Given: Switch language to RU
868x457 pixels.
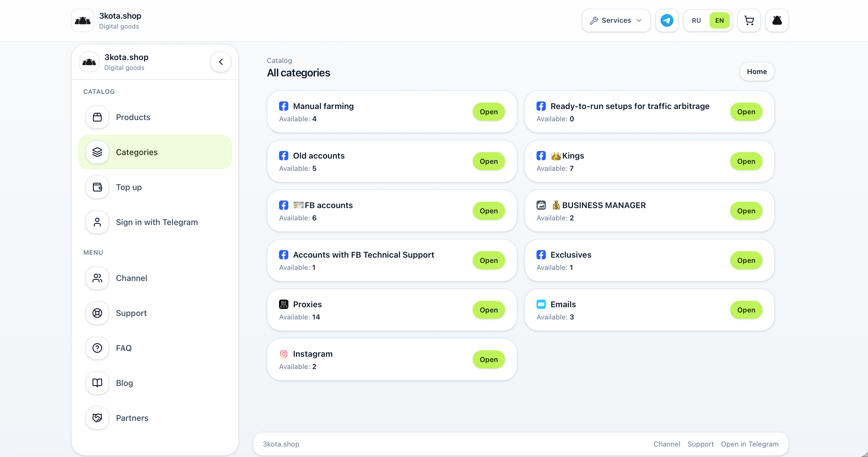Looking at the screenshot, I should [x=696, y=21].
